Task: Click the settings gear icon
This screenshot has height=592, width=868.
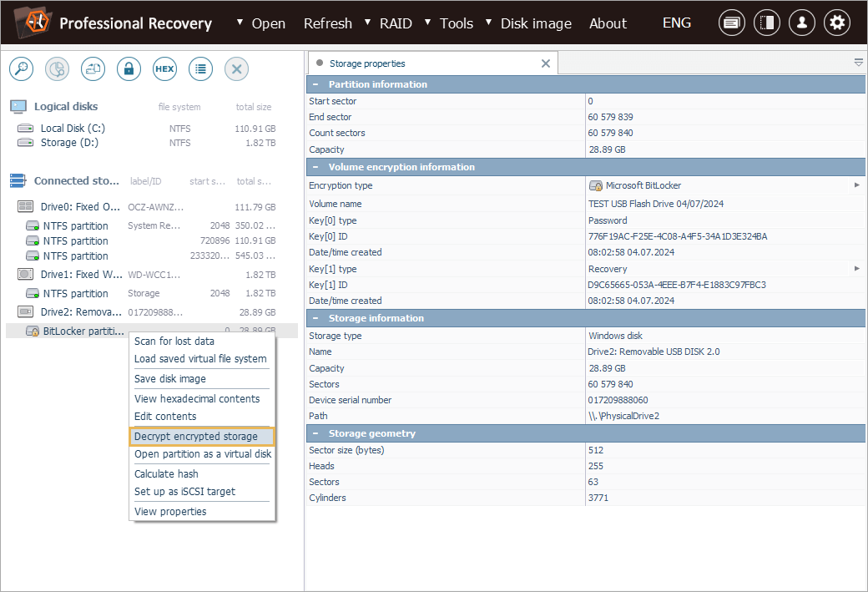Action: tap(837, 23)
